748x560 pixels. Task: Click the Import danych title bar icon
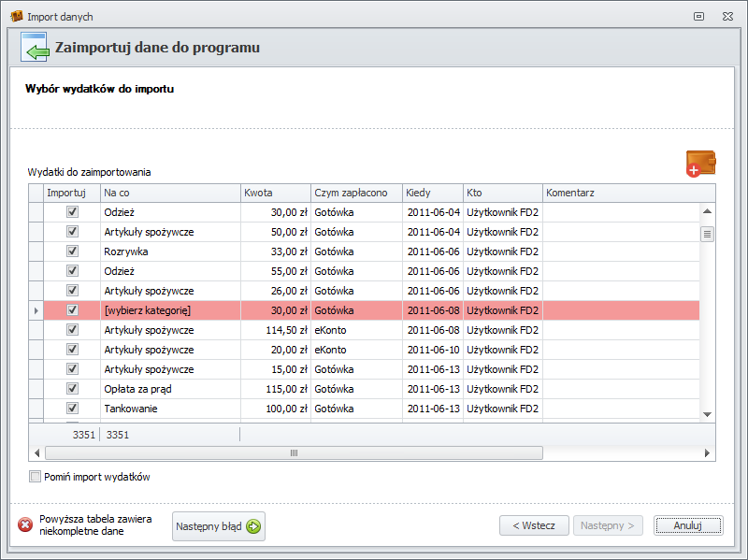16,17
